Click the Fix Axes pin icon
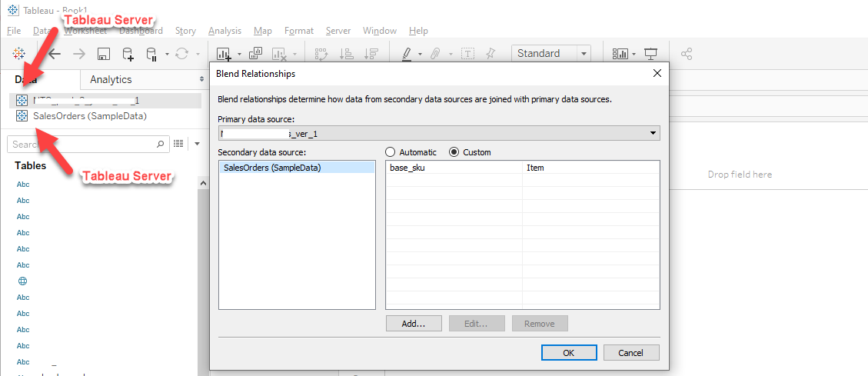The image size is (868, 376). point(490,53)
